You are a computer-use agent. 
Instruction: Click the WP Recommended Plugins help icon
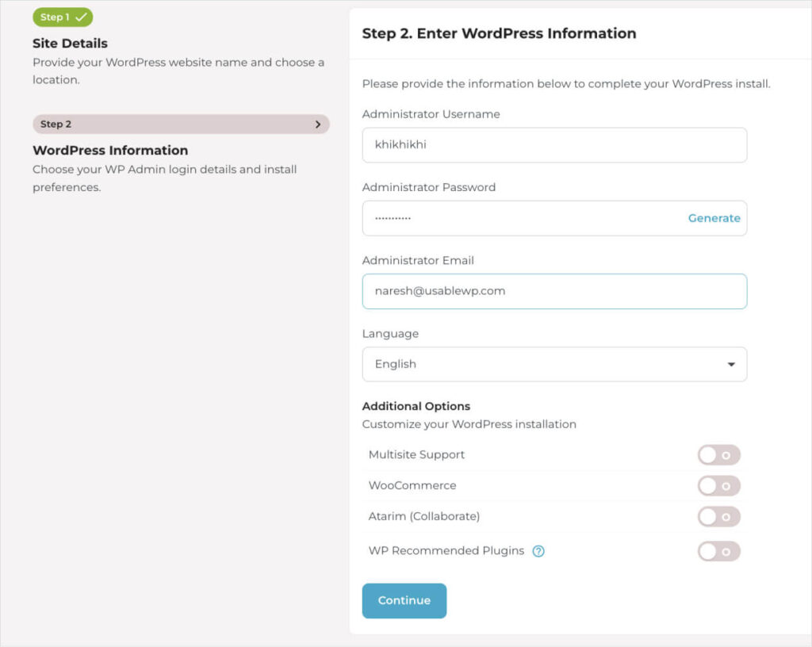click(538, 551)
